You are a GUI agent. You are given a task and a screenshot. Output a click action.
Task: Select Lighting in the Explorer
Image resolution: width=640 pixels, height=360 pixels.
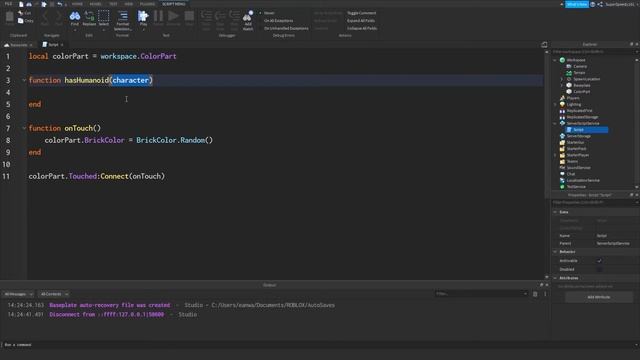point(573,104)
